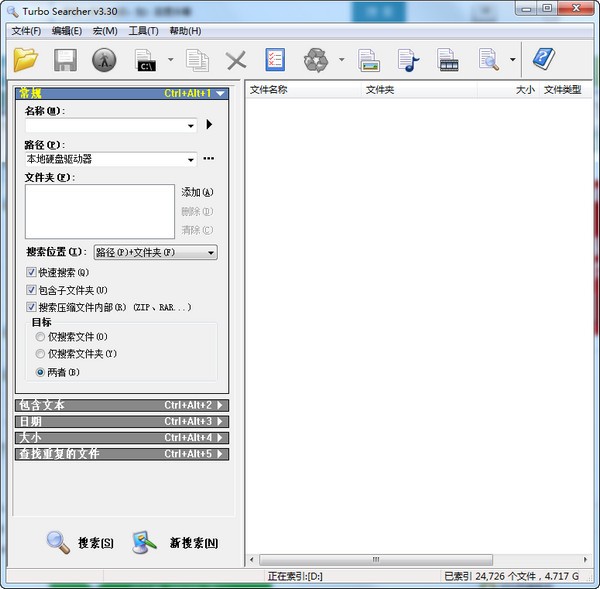
Task: Toggle 搜索压缩文件内部(R) checkbox
Action: (x=31, y=307)
